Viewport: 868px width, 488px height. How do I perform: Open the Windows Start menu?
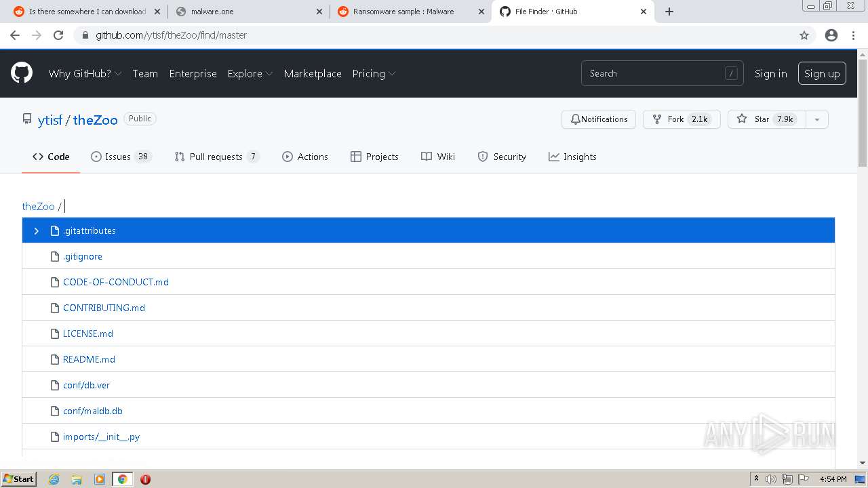click(x=18, y=479)
